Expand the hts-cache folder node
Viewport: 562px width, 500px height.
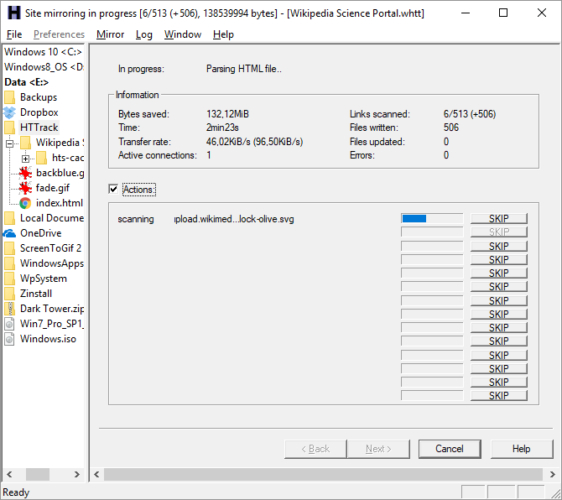[25, 158]
